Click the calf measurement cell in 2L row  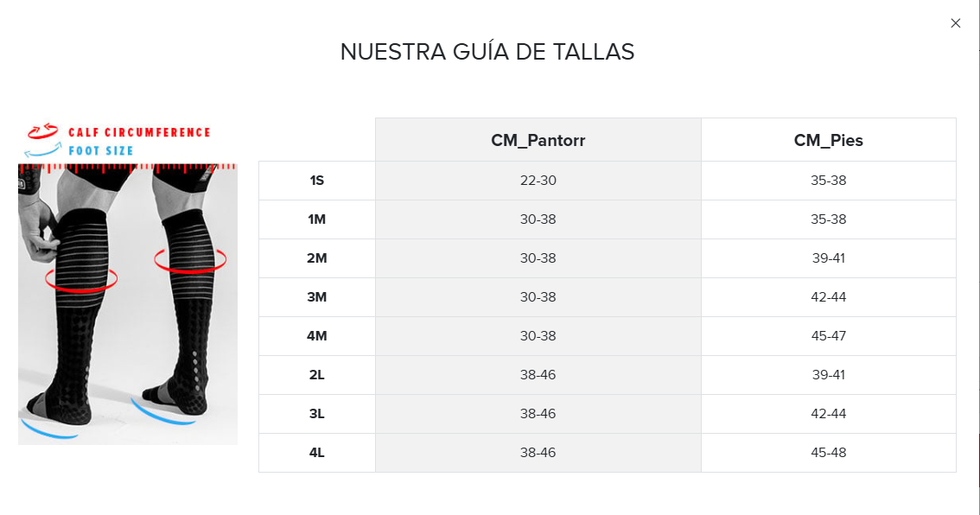pos(538,375)
